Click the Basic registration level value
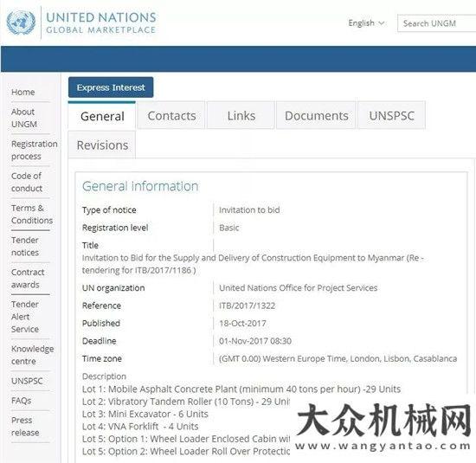The width and height of the screenshot is (476, 463). pyautogui.click(x=228, y=228)
